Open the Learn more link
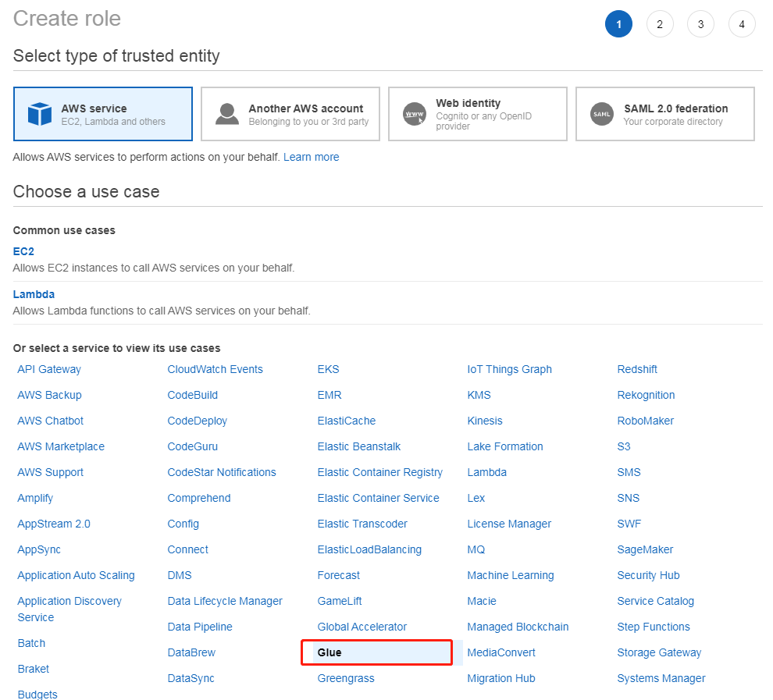Viewport: 773px width, 700px height. pos(311,157)
